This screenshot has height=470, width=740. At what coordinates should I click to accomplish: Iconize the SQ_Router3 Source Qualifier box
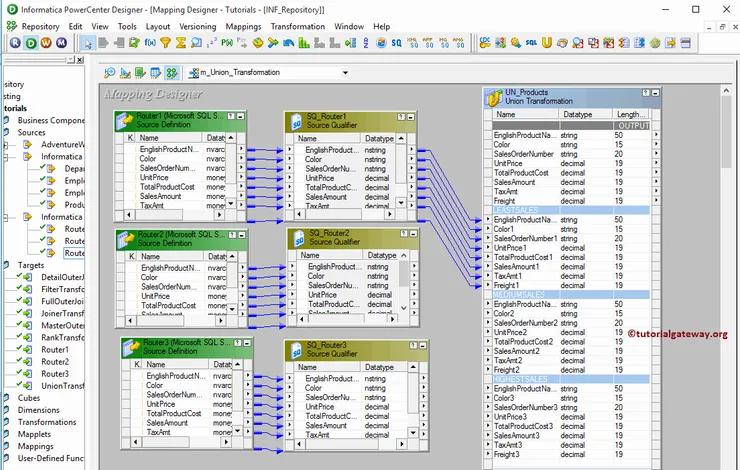(422, 345)
